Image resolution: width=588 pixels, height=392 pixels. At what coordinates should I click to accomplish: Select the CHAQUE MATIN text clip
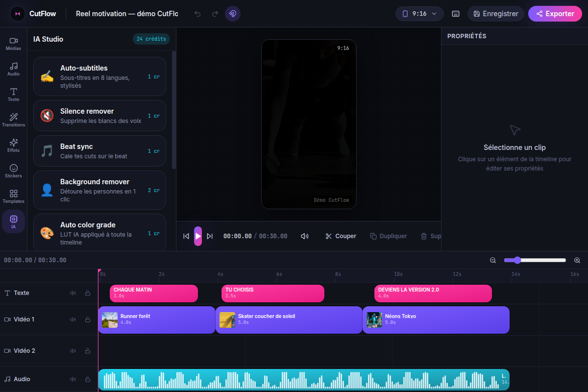point(154,294)
